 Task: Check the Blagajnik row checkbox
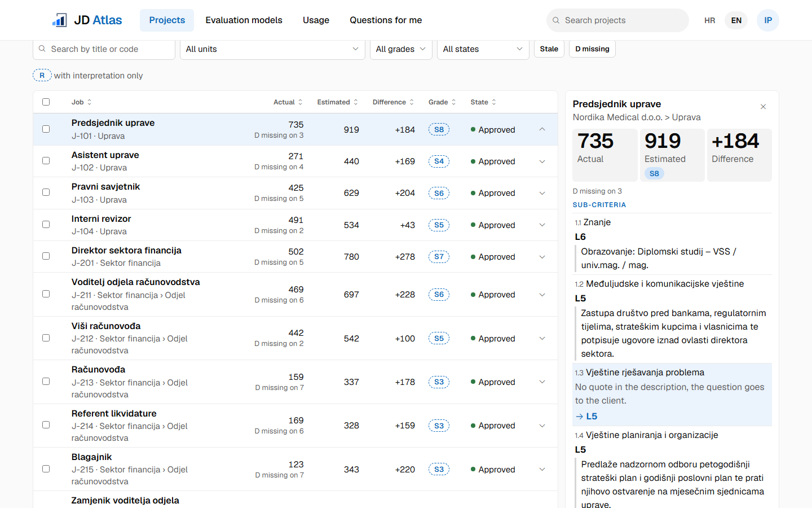click(46, 469)
